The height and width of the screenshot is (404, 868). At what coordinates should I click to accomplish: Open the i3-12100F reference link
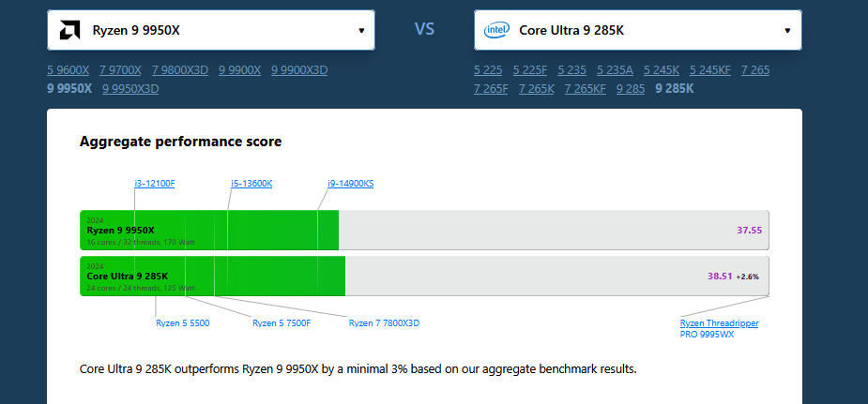point(155,184)
